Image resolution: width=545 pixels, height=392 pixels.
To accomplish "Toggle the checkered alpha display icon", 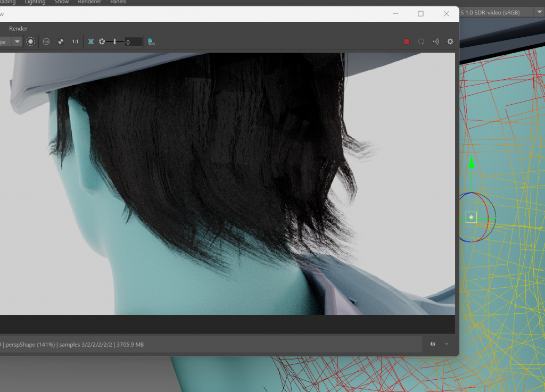I will (x=61, y=41).
